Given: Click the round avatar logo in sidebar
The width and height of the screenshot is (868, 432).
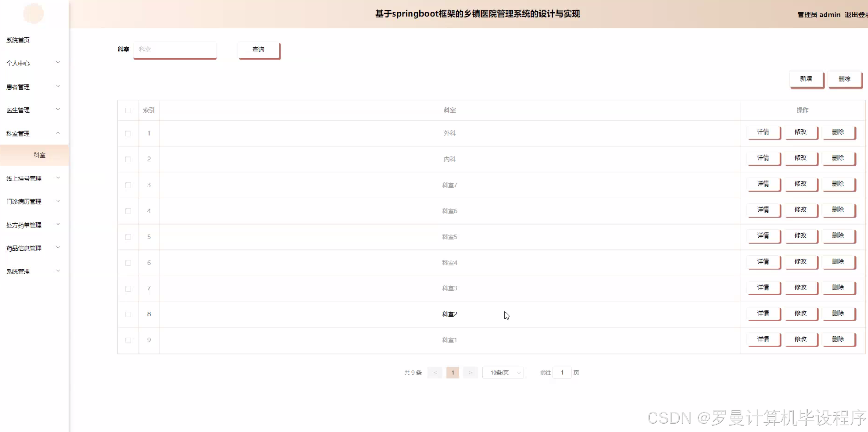Looking at the screenshot, I should [33, 14].
